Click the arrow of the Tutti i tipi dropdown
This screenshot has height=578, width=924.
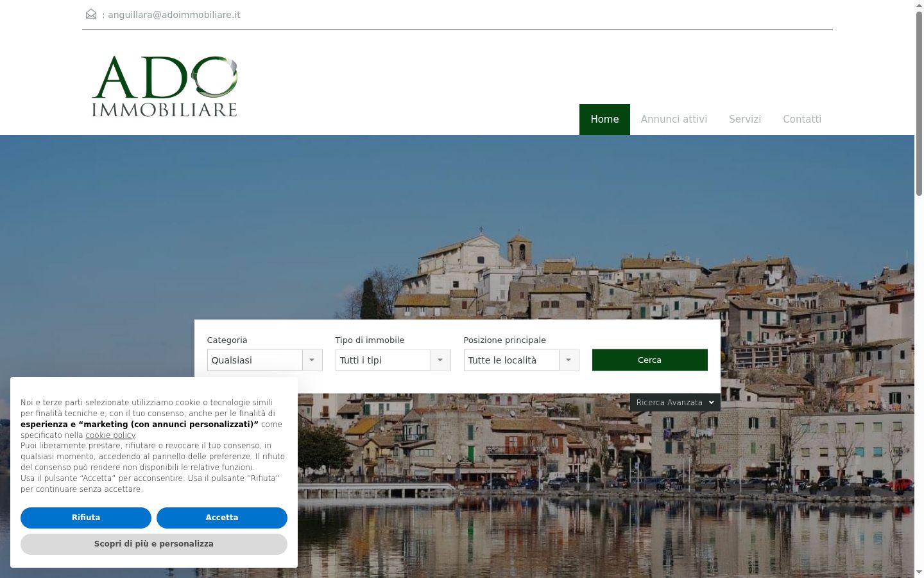pyautogui.click(x=440, y=360)
